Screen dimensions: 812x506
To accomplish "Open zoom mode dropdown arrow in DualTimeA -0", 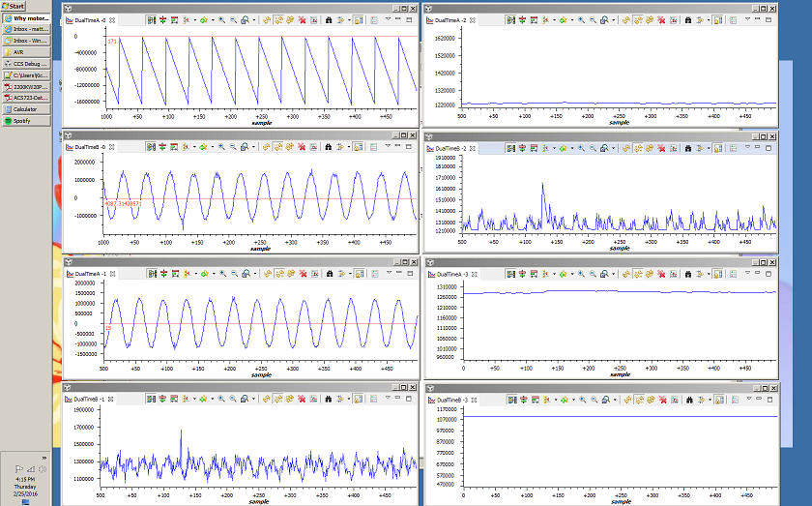I will point(253,20).
